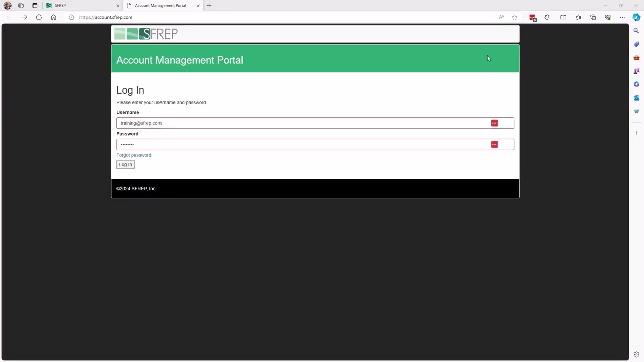Activate Read aloud icon in address bar
This screenshot has height=362, width=644.
point(501,17)
